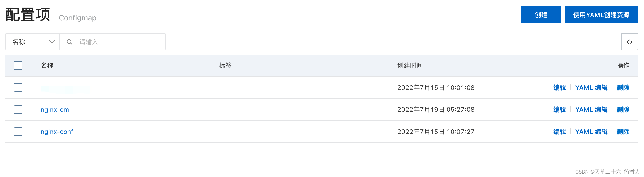Check the nginx-conf row checkbox

[x=18, y=132]
